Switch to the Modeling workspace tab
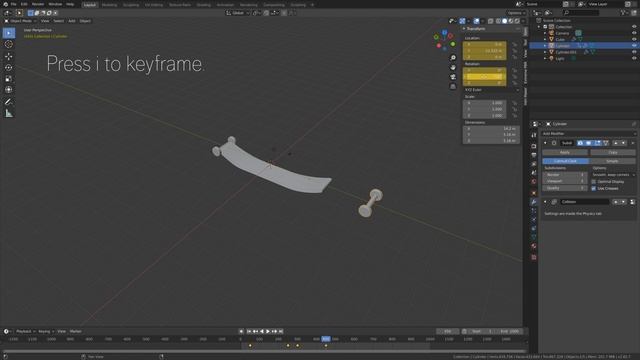Screen dimensions: 640x360 pyautogui.click(x=109, y=5)
